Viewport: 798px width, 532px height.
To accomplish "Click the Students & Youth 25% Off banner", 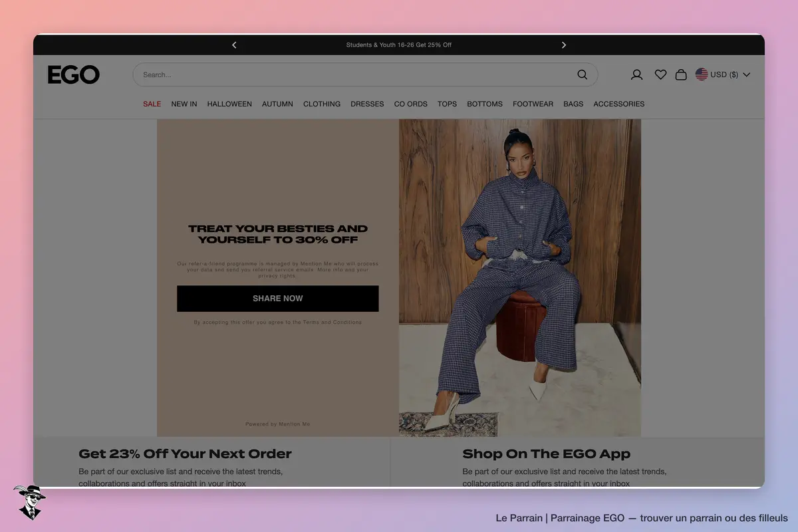I will [x=399, y=45].
